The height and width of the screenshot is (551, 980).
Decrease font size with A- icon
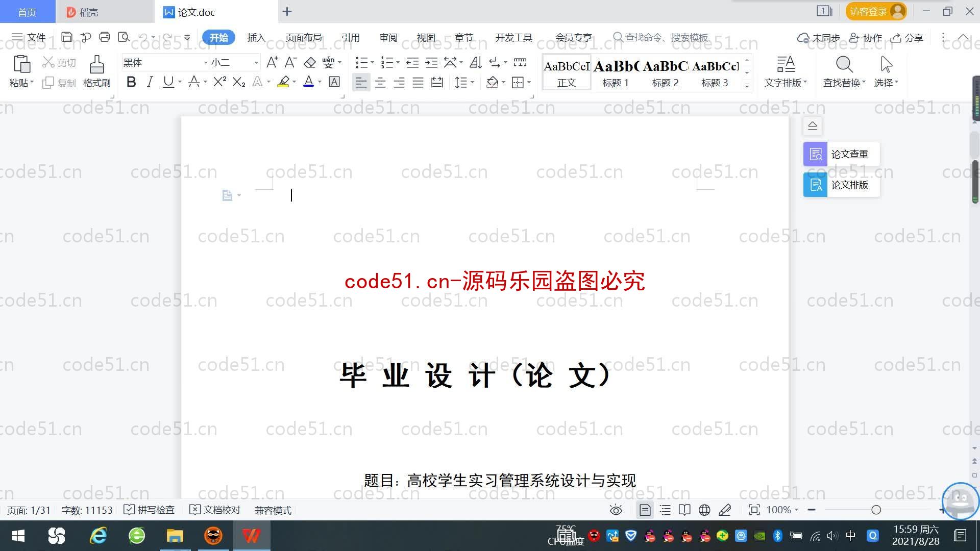(290, 62)
